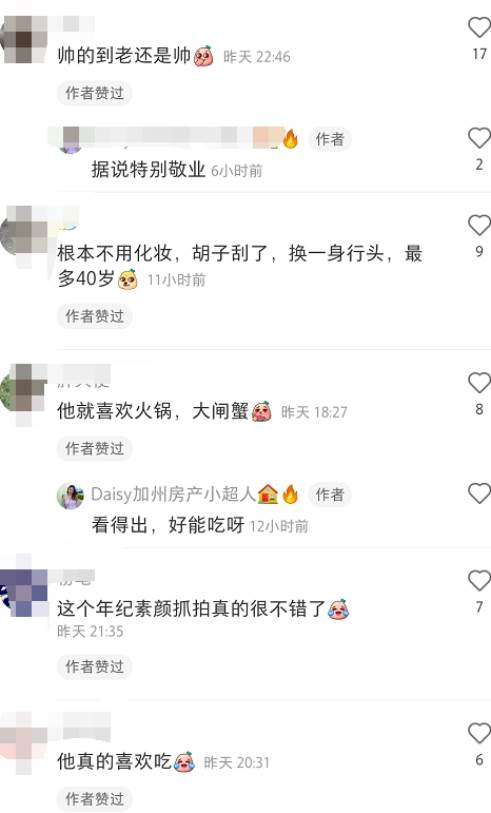This screenshot has height=813, width=491.
Task: Heart the comment 这个年纪素颜抓拍真的很不错了
Action: tap(479, 581)
